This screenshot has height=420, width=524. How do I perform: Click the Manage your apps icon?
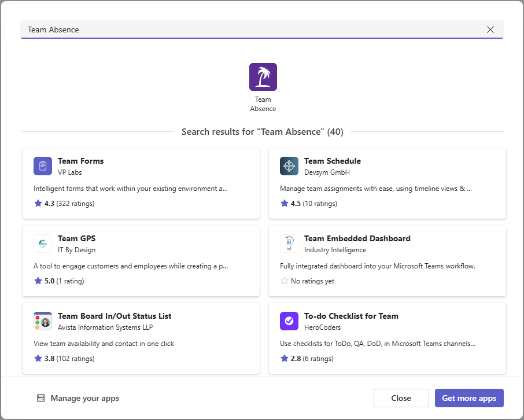[41, 398]
